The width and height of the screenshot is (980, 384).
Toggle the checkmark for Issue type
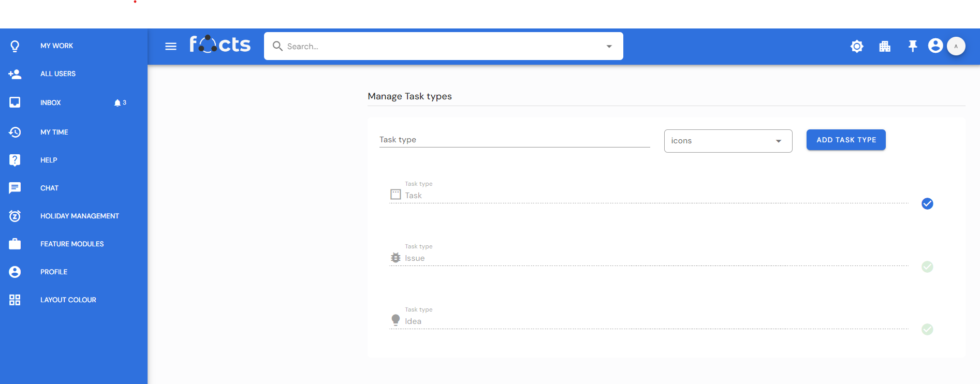point(927,267)
